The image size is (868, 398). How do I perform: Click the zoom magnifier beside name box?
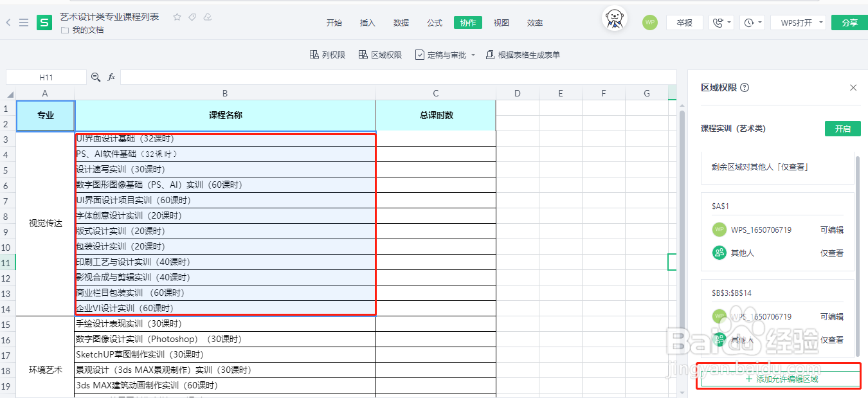[96, 77]
